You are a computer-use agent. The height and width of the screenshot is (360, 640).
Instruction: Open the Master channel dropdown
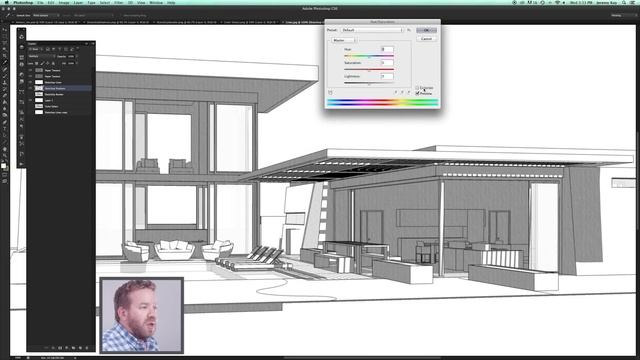coord(344,40)
